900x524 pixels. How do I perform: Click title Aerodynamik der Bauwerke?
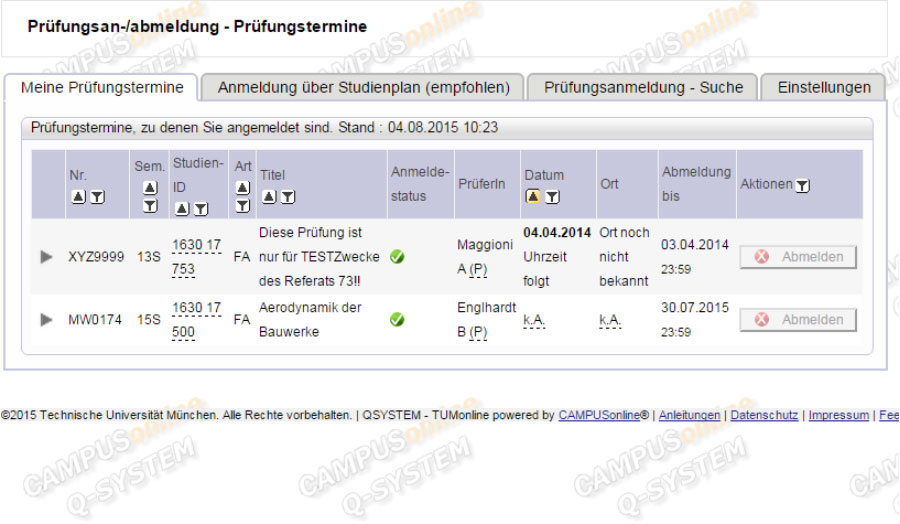coord(310,320)
